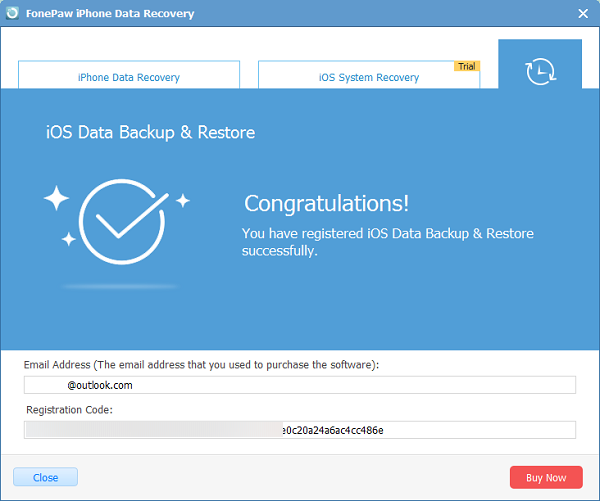
Task: Select the backup and restore clock icon tab
Action: point(540,64)
